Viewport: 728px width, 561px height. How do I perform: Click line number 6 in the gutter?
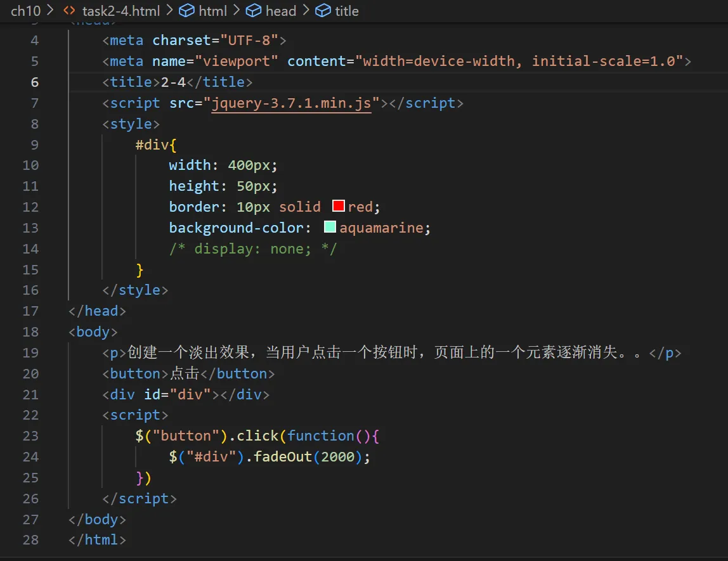click(35, 82)
